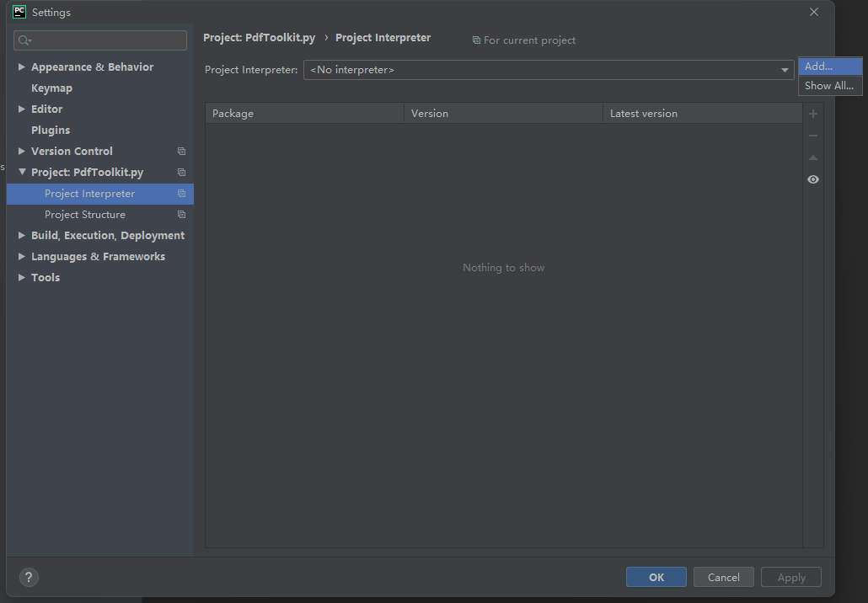This screenshot has height=603, width=868.
Task: Toggle the show early releases eye icon
Action: 813,179
